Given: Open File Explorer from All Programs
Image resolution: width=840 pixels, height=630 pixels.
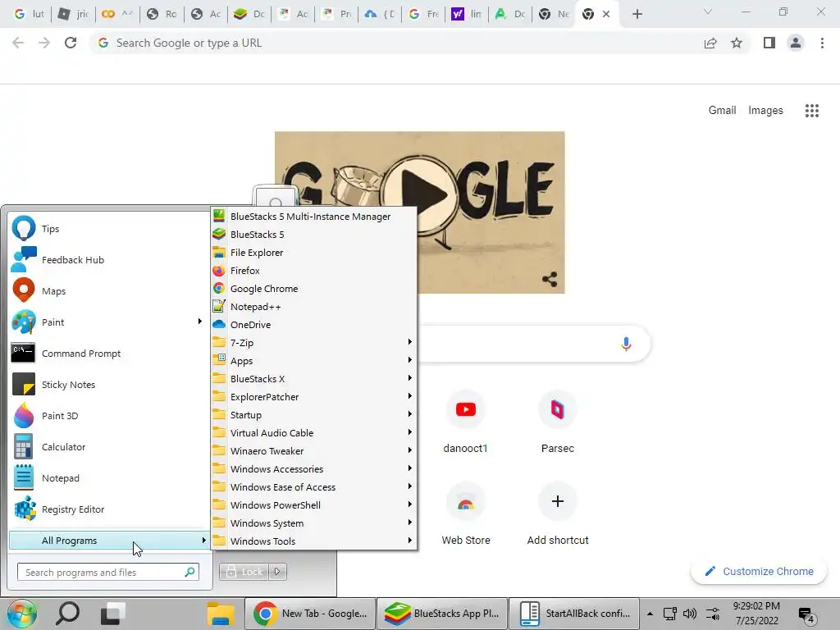Looking at the screenshot, I should [x=314, y=253].
